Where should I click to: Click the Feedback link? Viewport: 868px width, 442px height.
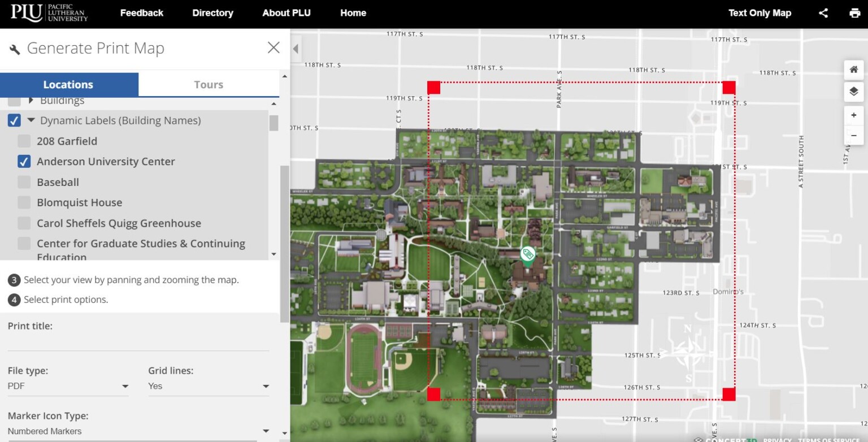pyautogui.click(x=141, y=12)
